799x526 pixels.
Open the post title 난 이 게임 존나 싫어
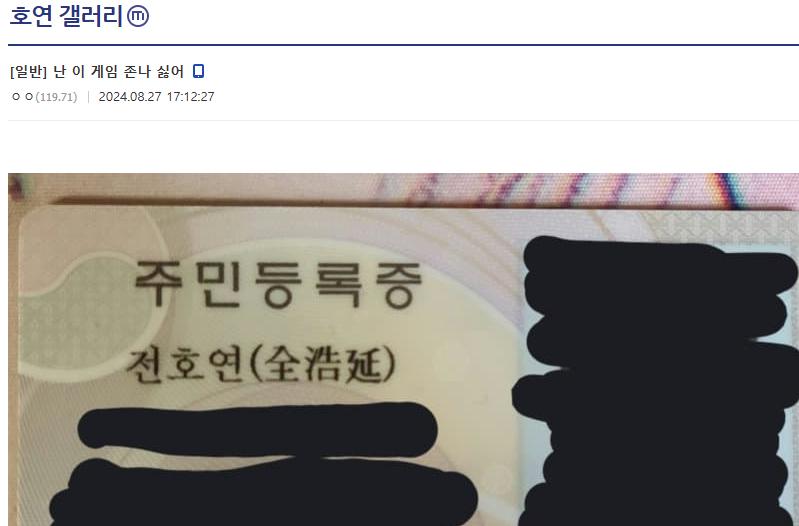pos(118,72)
